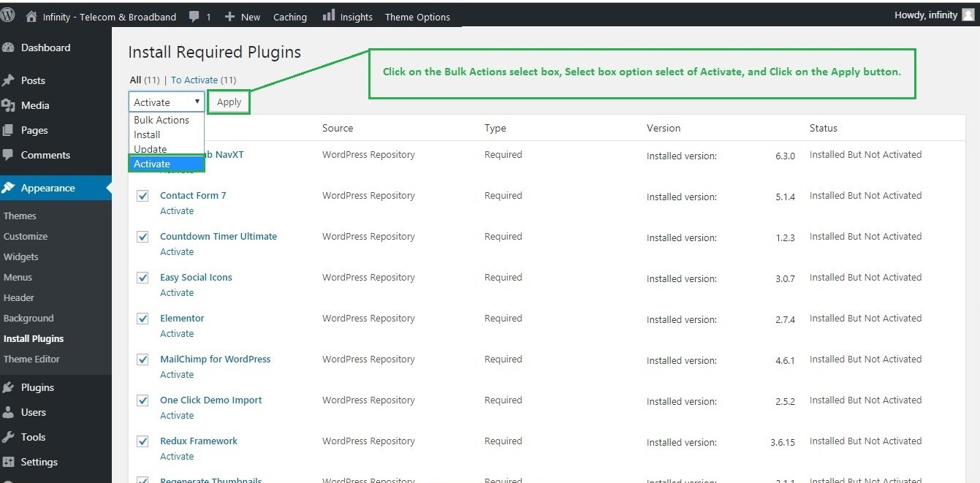Click the Status column header
Screen dimensions: 980x483
coord(824,128)
